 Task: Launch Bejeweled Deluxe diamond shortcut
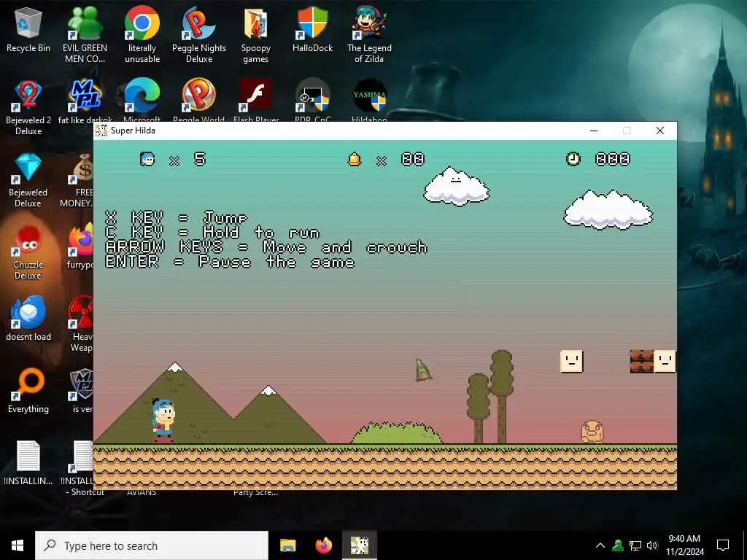(28, 180)
